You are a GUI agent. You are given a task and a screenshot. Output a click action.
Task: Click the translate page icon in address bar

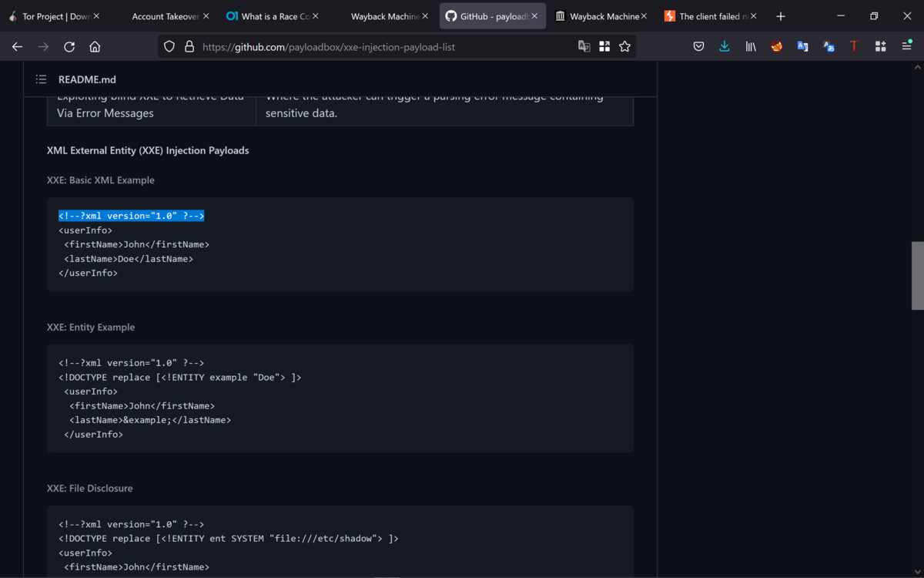584,47
